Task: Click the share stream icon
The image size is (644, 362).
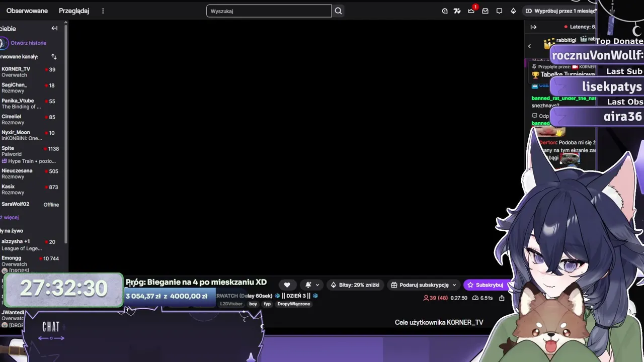Action: [x=502, y=298]
